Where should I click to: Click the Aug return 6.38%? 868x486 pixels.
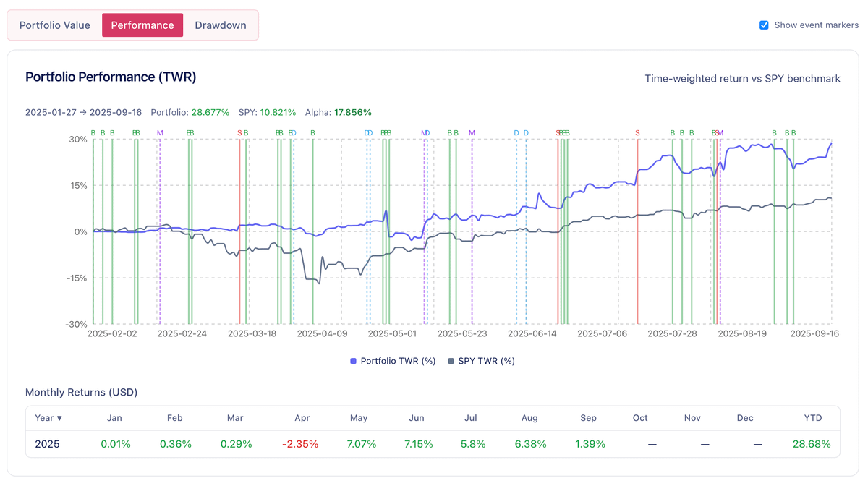coord(529,444)
